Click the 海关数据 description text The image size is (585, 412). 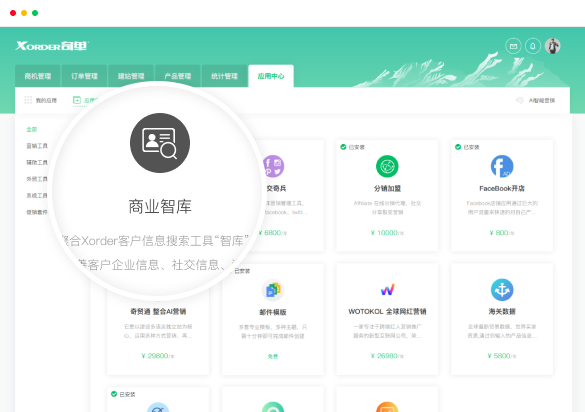pyautogui.click(x=502, y=331)
